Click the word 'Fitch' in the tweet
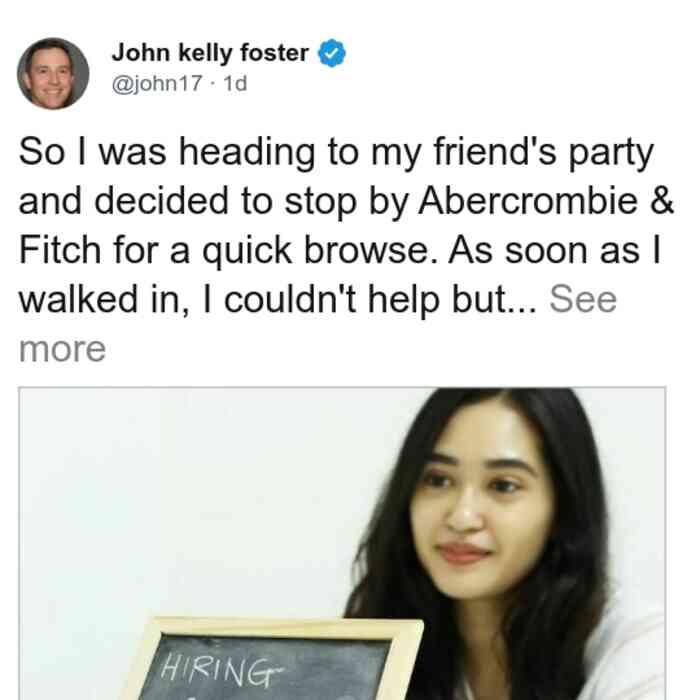Viewport: 700px width, 700px height. [60, 250]
